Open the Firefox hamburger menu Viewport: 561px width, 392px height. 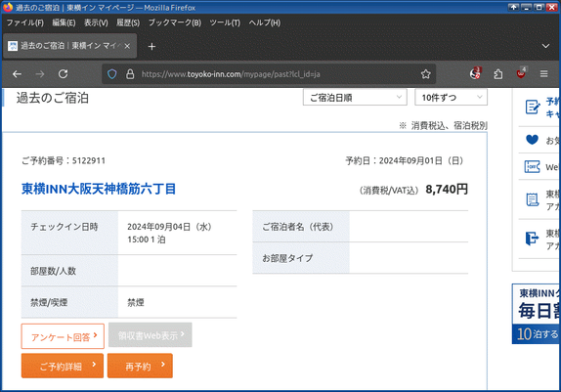tap(543, 74)
